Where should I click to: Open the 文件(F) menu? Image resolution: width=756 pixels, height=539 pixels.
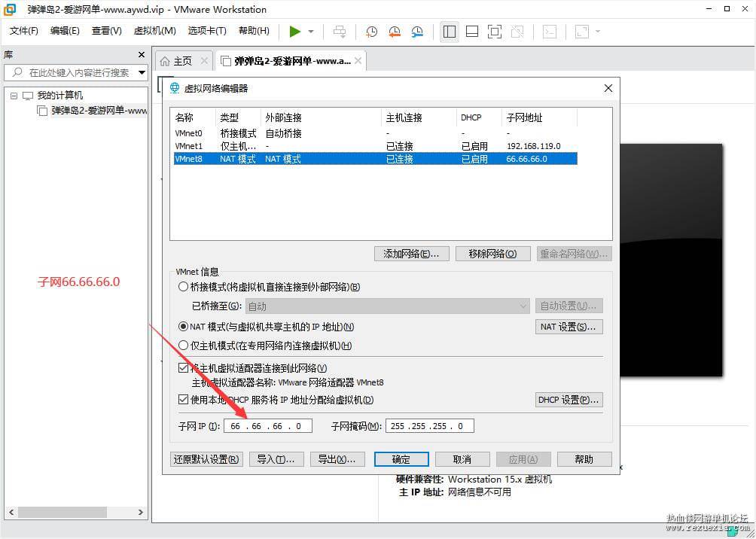(x=24, y=31)
